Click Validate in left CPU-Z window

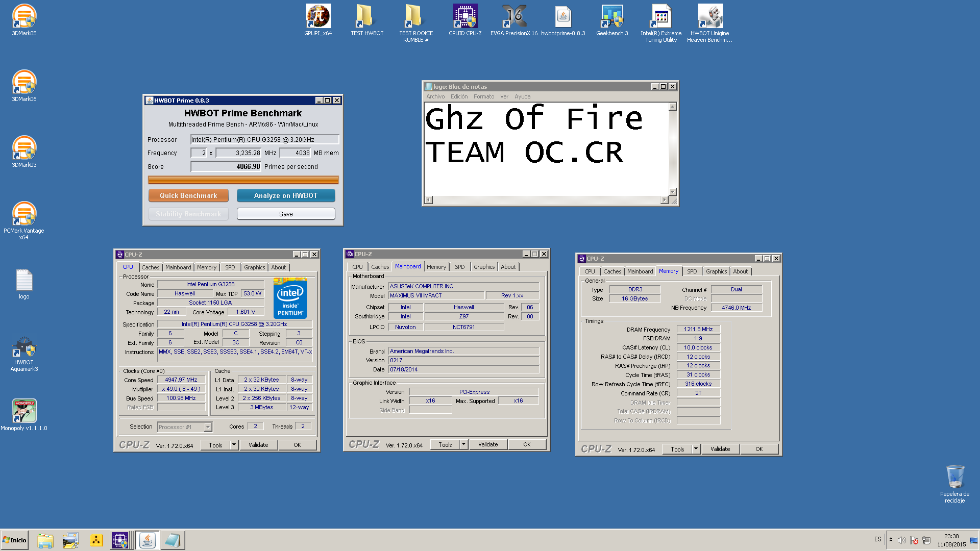tap(258, 445)
